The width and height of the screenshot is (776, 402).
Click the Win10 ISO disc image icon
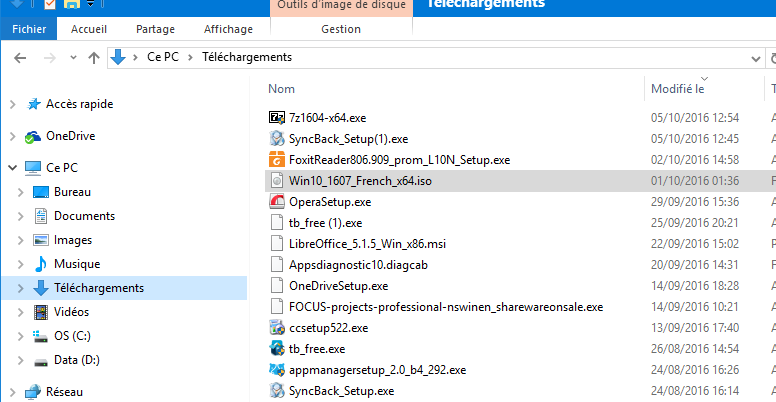click(x=277, y=181)
